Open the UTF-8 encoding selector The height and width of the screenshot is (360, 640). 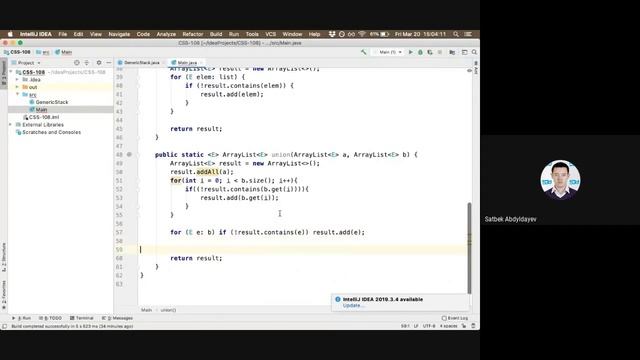(429, 326)
